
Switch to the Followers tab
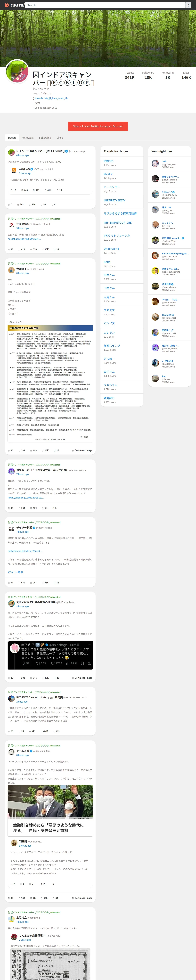coord(27,138)
